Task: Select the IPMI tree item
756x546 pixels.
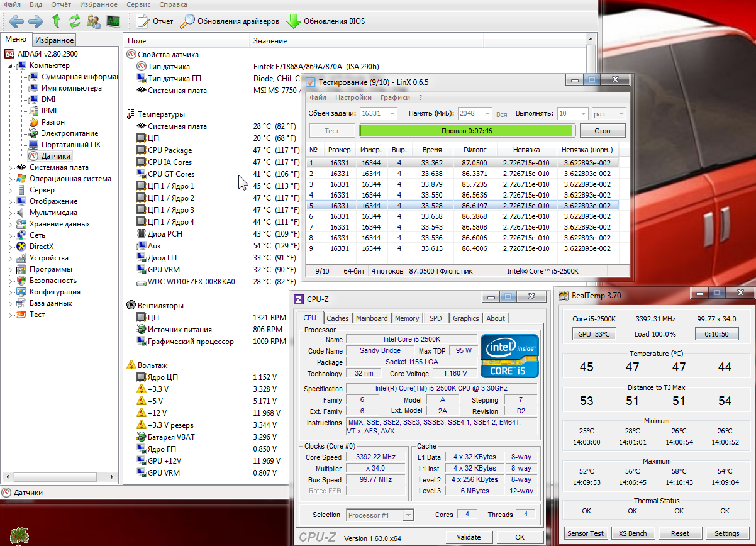Action: [x=43, y=111]
